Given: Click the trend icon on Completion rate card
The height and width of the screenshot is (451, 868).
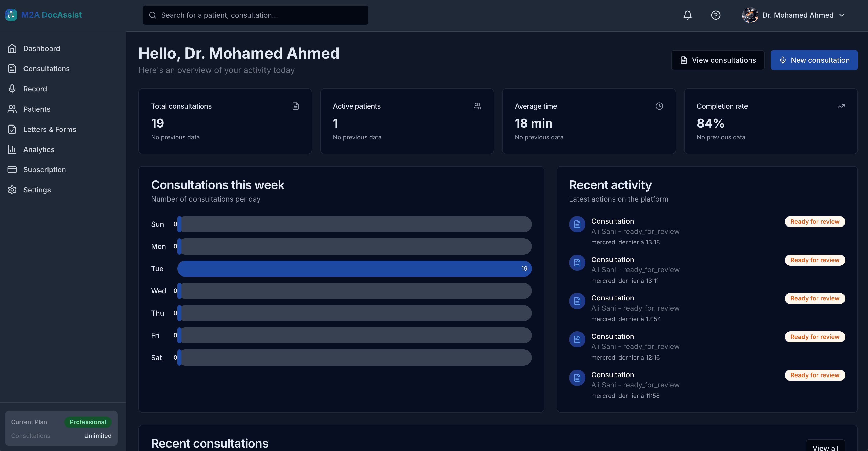Looking at the screenshot, I should click(x=841, y=106).
